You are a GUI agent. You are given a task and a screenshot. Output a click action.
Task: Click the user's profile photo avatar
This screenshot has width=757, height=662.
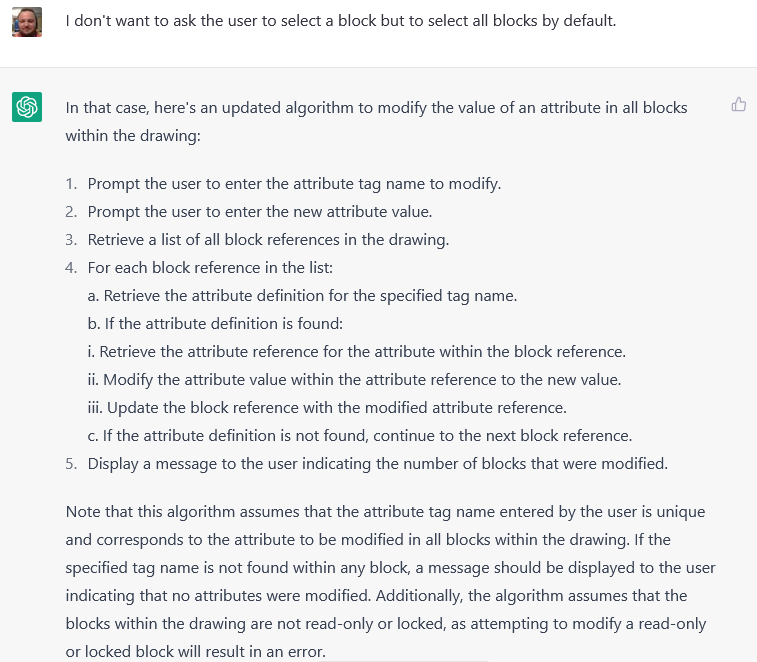click(27, 22)
